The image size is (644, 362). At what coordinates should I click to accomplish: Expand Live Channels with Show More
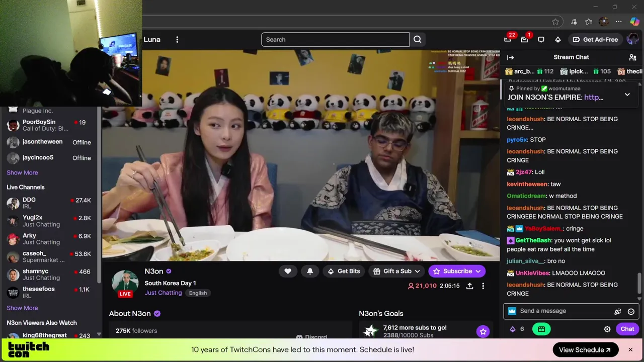point(22,308)
